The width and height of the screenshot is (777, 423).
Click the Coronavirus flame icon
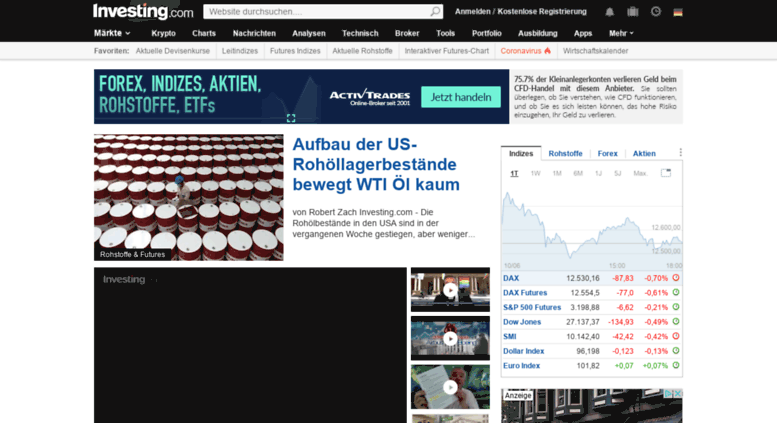point(548,51)
